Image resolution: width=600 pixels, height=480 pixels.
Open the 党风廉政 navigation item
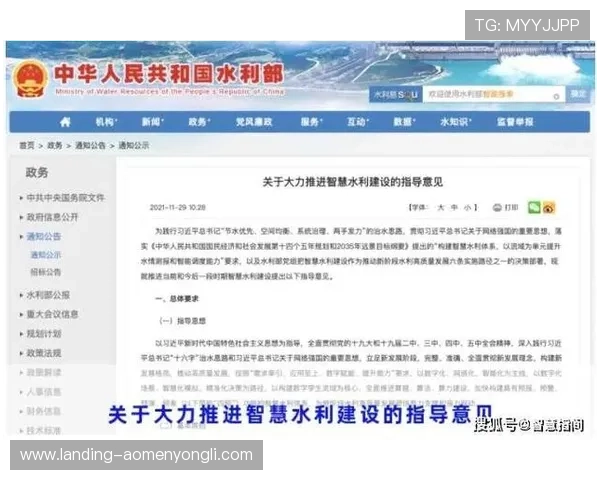(254, 122)
